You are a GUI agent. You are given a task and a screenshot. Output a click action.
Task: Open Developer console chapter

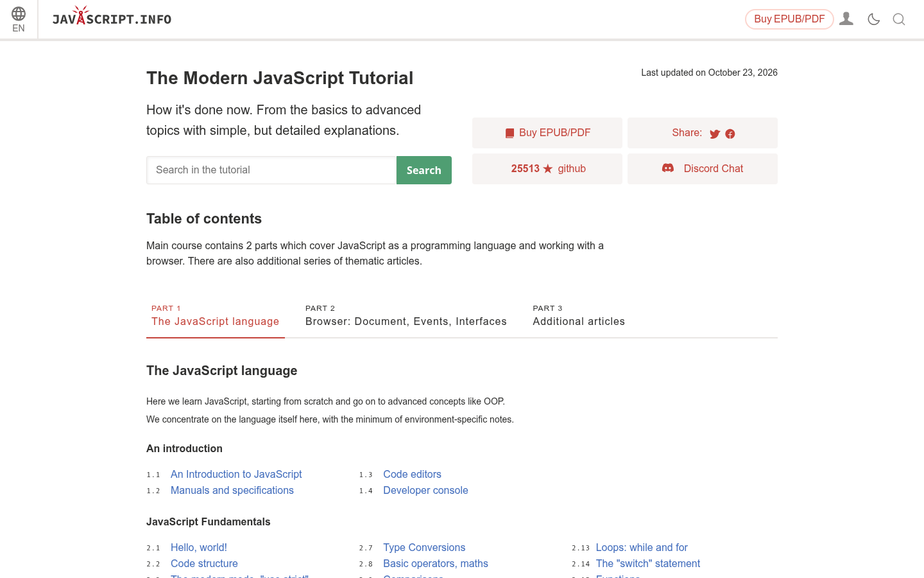click(x=425, y=490)
